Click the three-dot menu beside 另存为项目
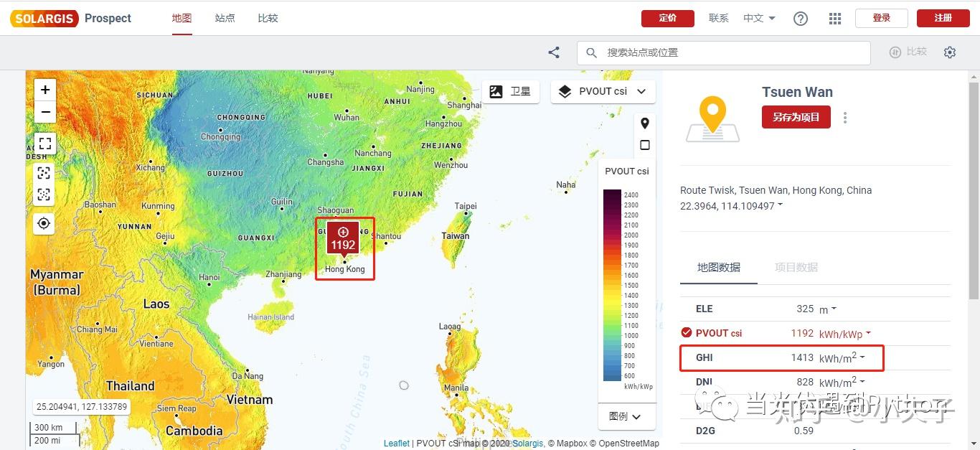980x450 pixels. pyautogui.click(x=845, y=117)
